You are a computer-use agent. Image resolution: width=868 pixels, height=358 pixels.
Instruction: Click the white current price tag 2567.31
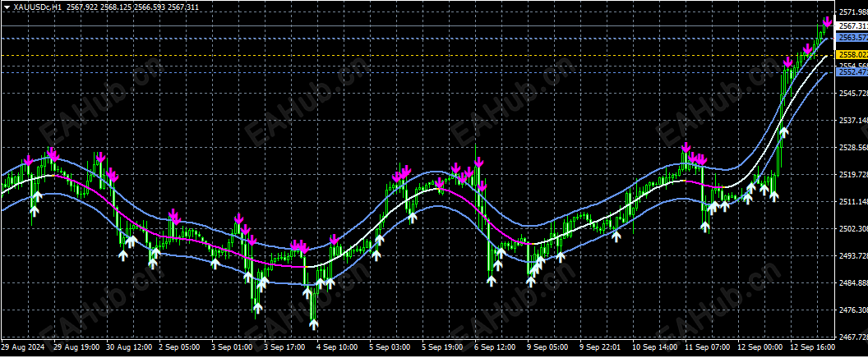coord(852,26)
